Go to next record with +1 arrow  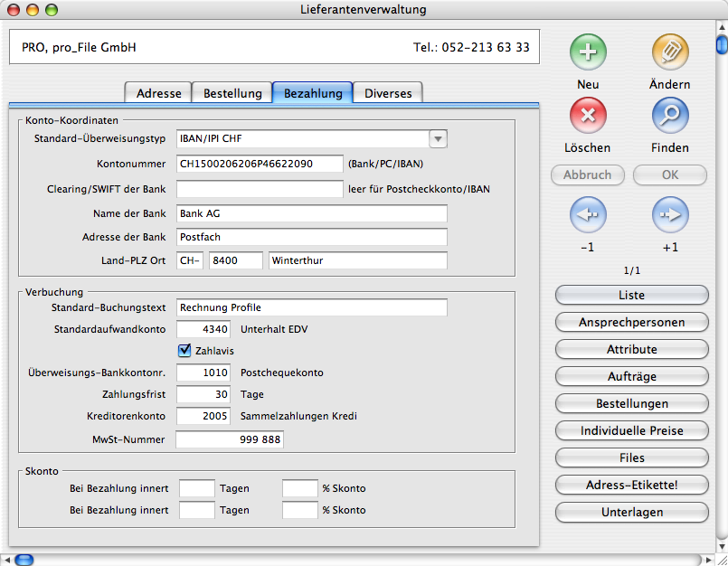[670, 215]
